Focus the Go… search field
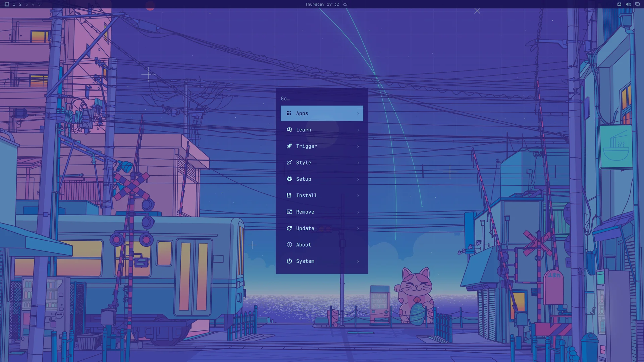This screenshot has height=362, width=644. pyautogui.click(x=322, y=99)
